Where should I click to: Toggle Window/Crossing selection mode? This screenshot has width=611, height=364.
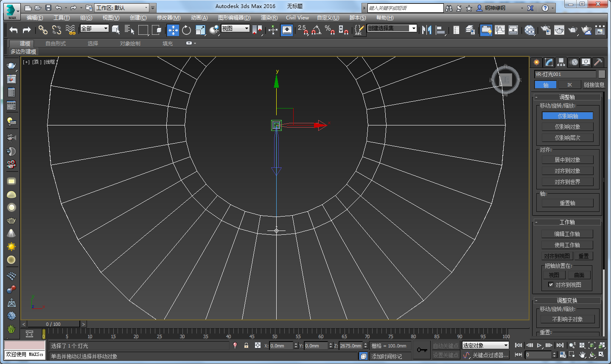(x=157, y=30)
